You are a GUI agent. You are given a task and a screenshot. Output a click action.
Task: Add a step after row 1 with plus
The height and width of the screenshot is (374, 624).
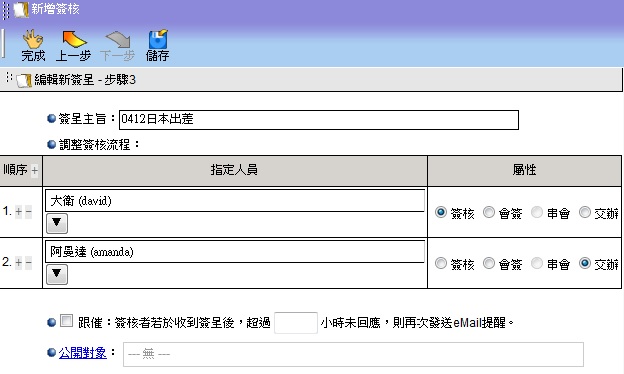18,212
